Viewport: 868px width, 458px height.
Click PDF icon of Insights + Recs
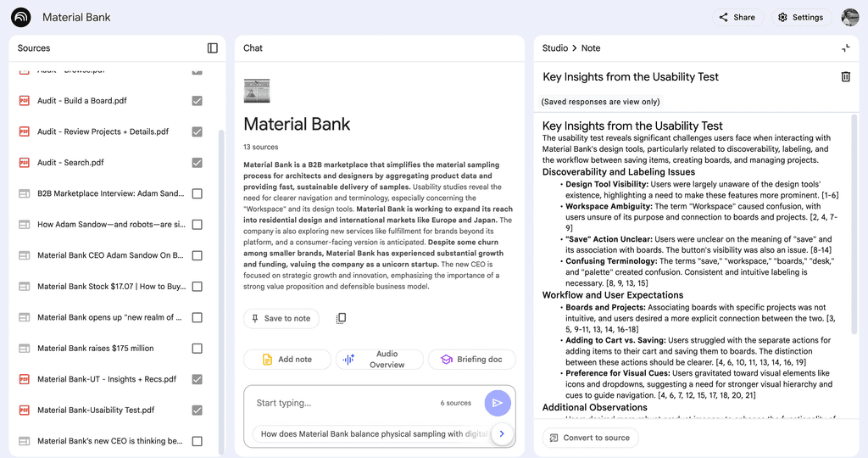coord(25,379)
